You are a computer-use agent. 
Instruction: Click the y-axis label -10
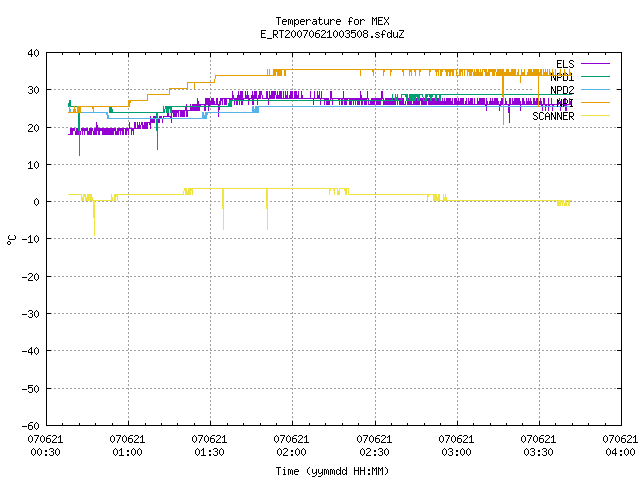[x=31, y=239]
